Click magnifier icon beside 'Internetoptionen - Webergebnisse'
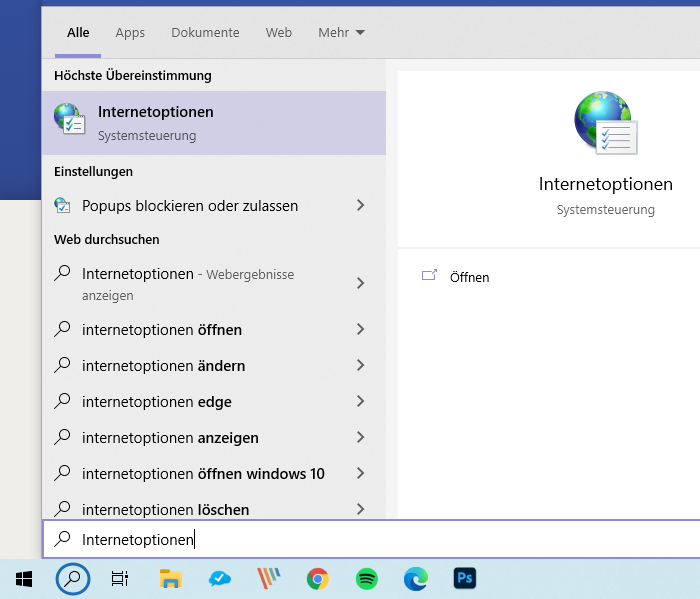700x599 pixels. [x=62, y=273]
